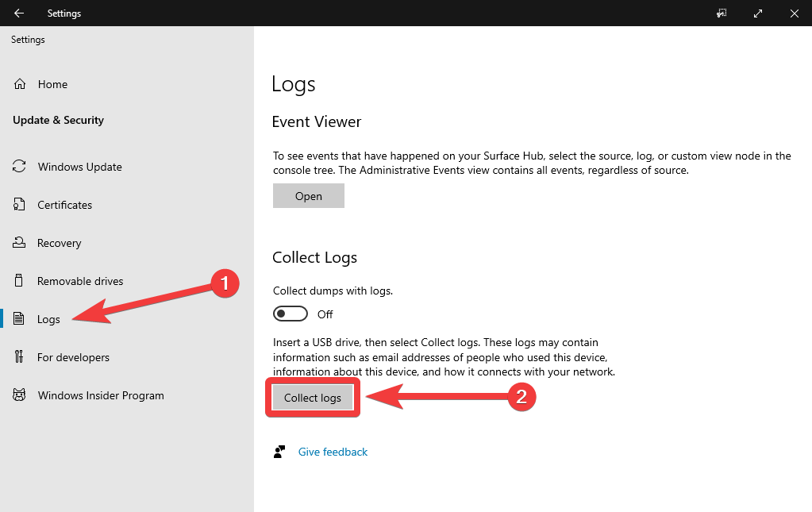
Task: Click the Removable drives USB icon
Action: point(18,280)
